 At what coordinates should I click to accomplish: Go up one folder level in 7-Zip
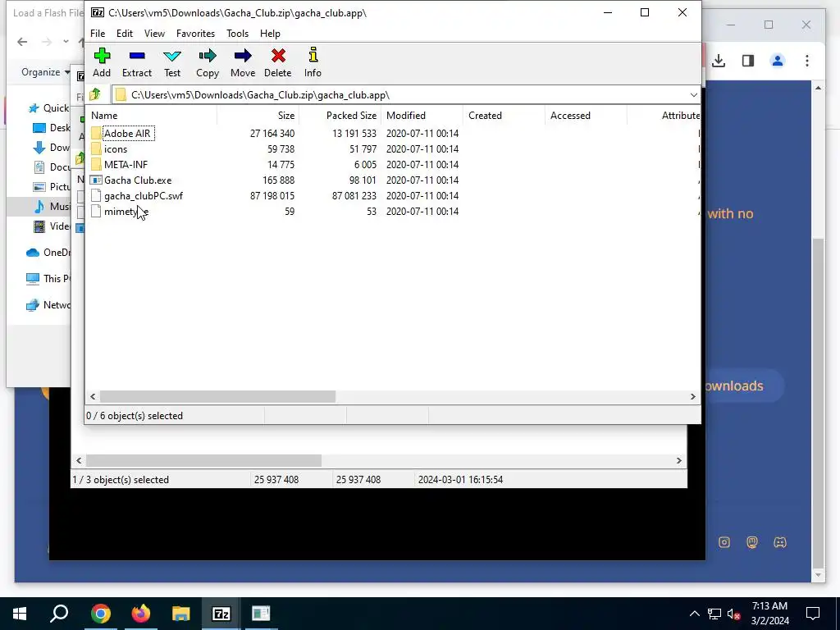[x=95, y=95]
